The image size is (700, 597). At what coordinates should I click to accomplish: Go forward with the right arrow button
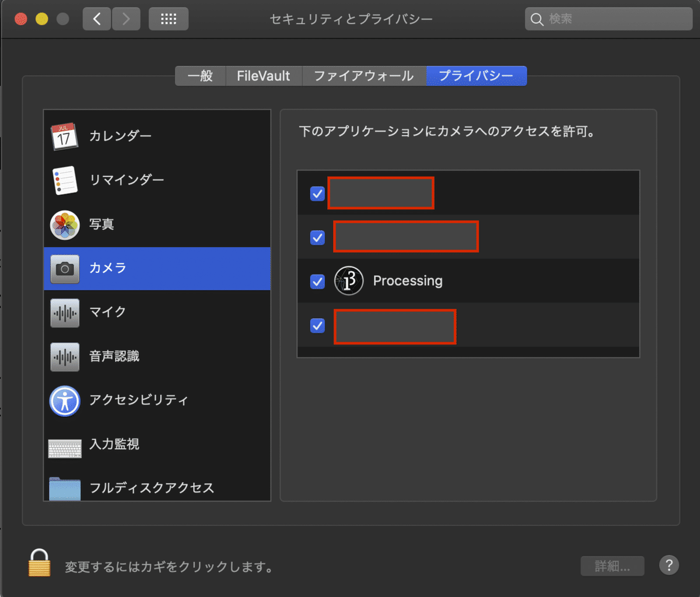pos(126,19)
